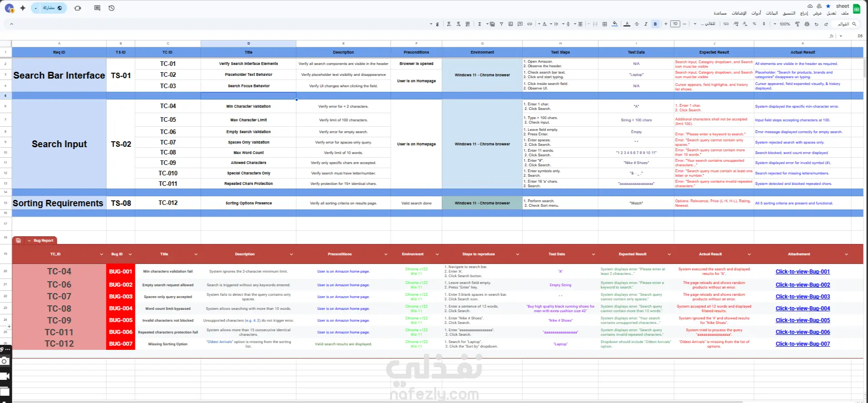Viewport: 868px width, 403px height.
Task: Open the Click-to-view-Bug-001 link
Action: [803, 272]
